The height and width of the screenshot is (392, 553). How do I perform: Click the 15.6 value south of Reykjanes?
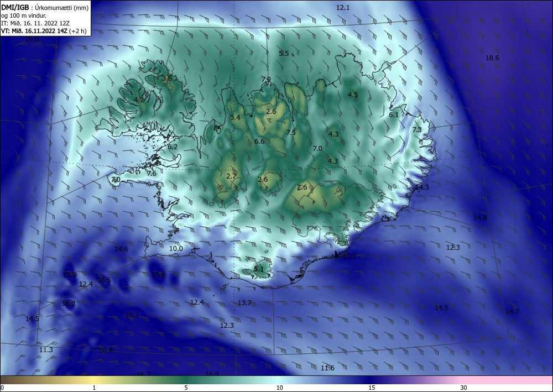(x=158, y=275)
